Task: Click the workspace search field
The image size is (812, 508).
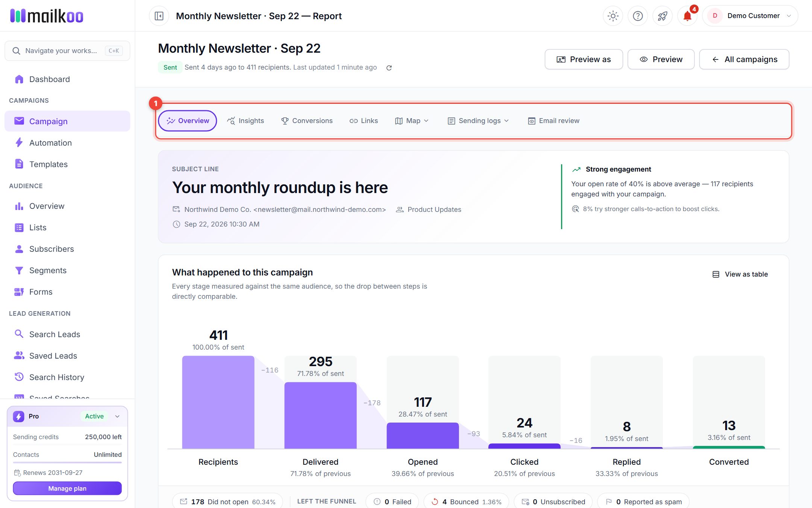Action: 67,51
